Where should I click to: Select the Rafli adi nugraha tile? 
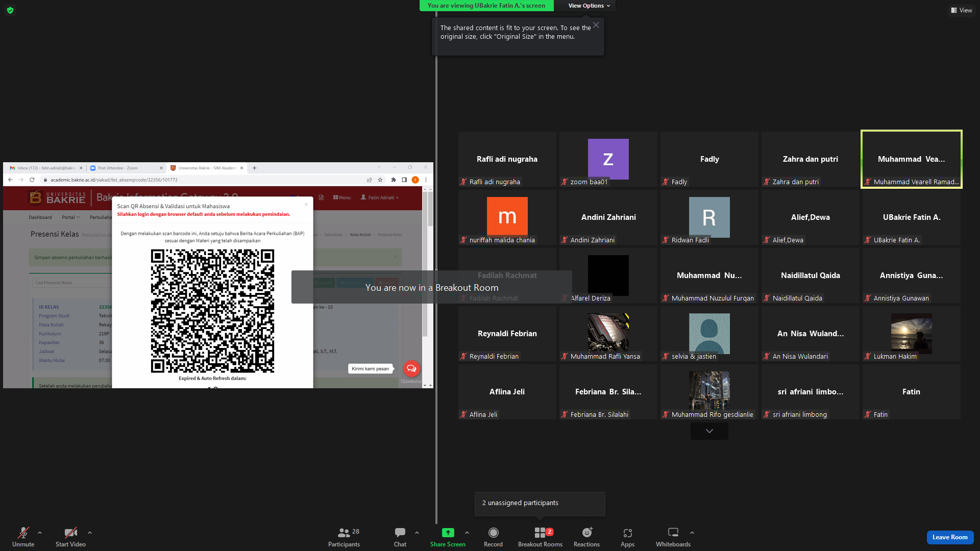[x=507, y=159]
